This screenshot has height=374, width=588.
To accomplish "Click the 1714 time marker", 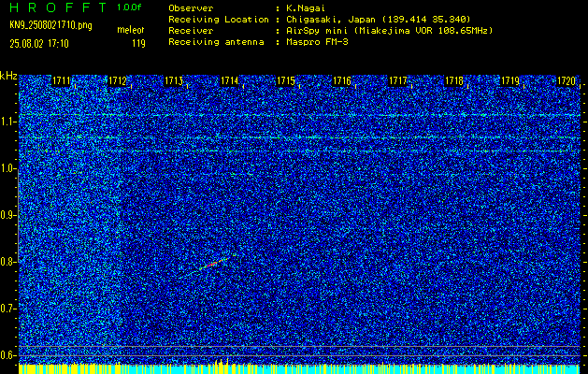I will click(230, 80).
